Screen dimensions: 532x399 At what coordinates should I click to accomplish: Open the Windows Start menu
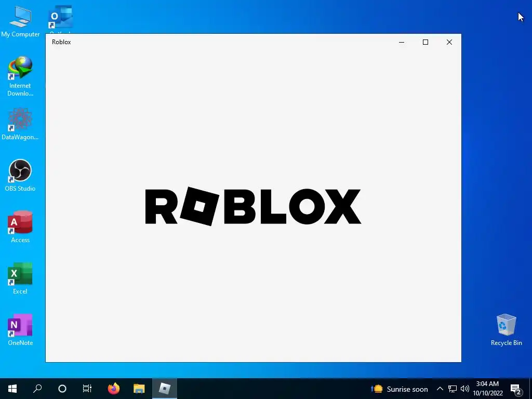pos(12,389)
